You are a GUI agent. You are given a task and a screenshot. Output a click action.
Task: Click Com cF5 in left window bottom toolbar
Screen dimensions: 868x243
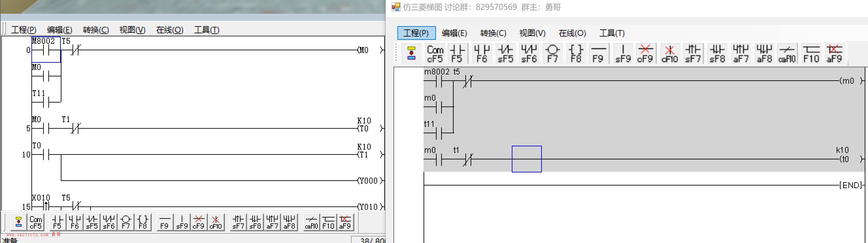[x=35, y=222]
